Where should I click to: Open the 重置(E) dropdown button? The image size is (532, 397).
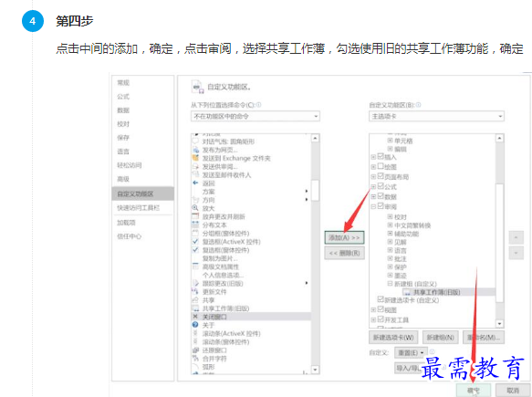click(x=411, y=353)
